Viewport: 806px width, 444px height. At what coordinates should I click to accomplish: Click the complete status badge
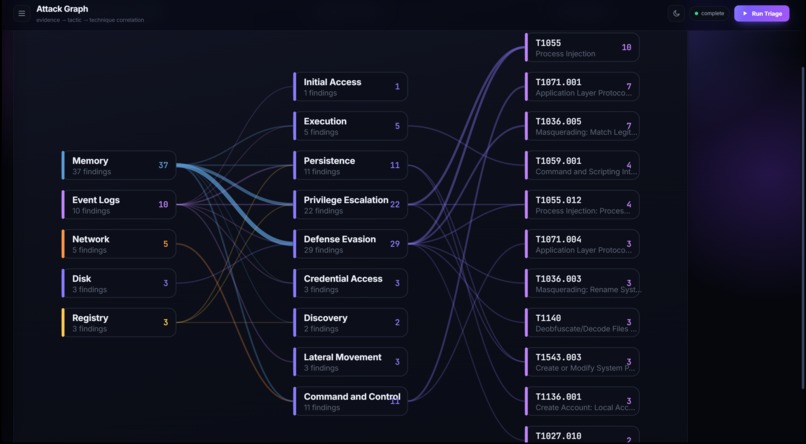(709, 13)
